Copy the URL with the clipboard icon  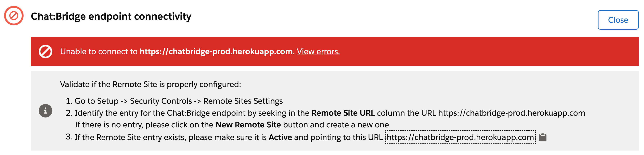[543, 137]
